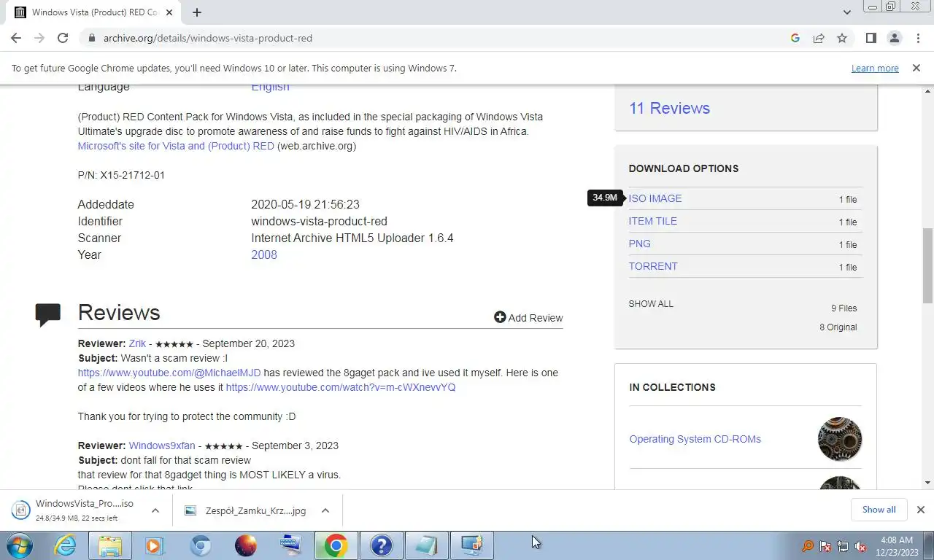The height and width of the screenshot is (560, 934).
Task: Open the YouTube watch video link
Action: [341, 387]
